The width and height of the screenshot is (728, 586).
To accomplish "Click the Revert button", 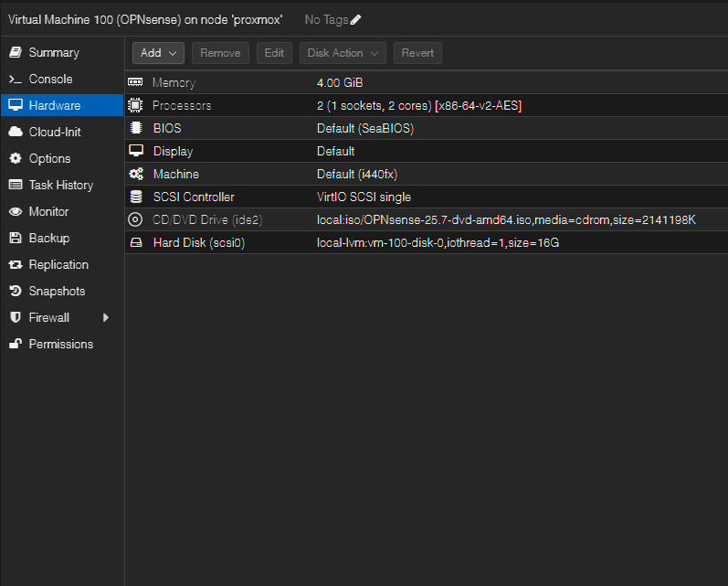I will click(417, 53).
